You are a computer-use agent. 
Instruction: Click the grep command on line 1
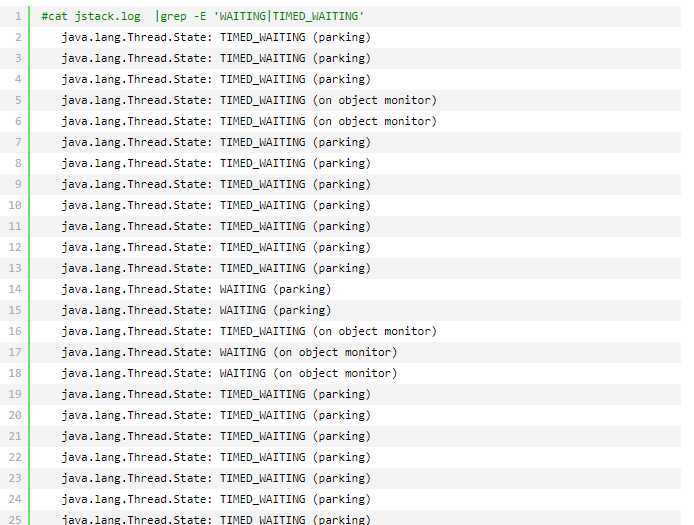click(203, 16)
